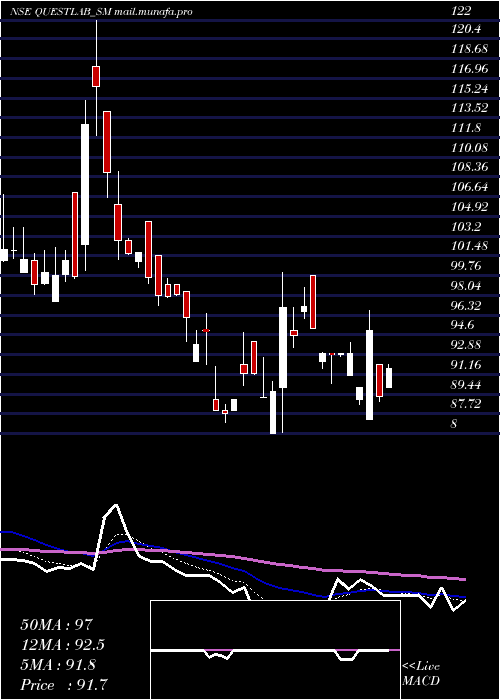Click the last white candle on the right
500x700 pixels.
[x=389, y=378]
